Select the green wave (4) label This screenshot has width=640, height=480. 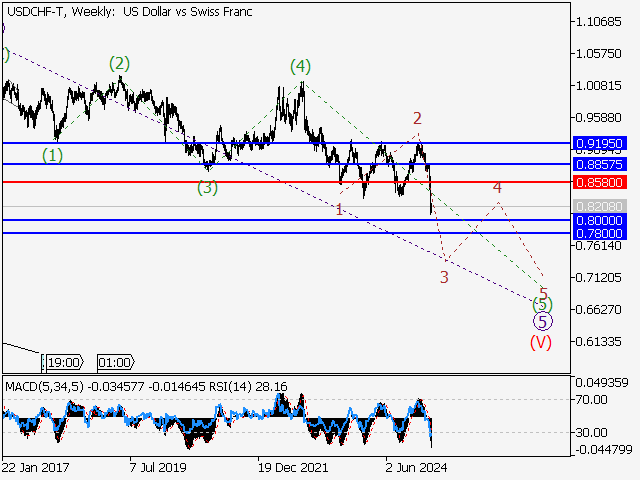[x=300, y=67]
